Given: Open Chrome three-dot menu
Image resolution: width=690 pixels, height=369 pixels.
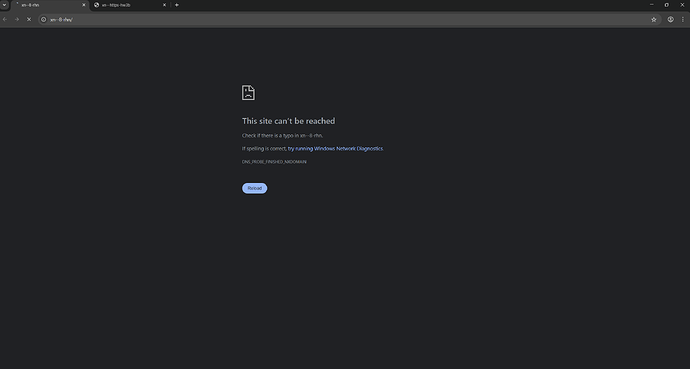Looking at the screenshot, I should pyautogui.click(x=683, y=19).
